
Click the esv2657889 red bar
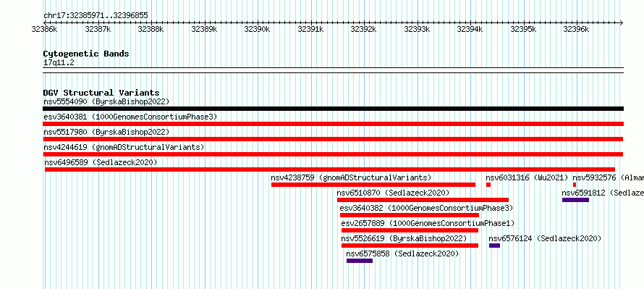pyautogui.click(x=410, y=230)
